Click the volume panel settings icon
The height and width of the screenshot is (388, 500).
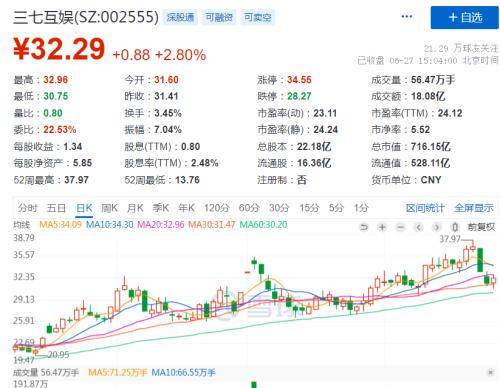click(x=490, y=372)
